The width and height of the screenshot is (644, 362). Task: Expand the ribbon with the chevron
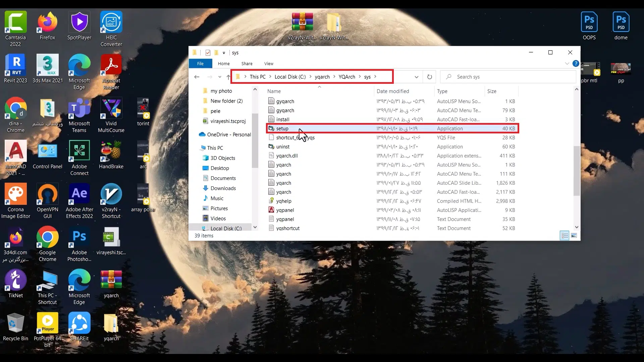(567, 63)
